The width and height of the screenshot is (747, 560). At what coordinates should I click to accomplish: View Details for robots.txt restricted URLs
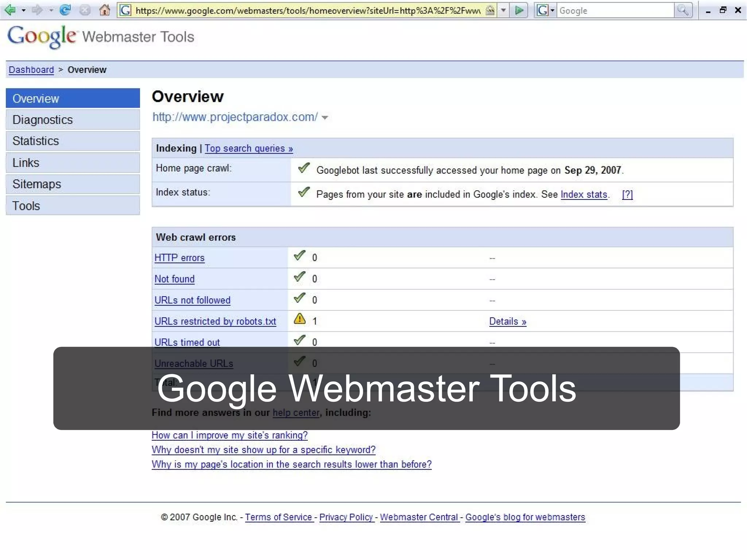(x=508, y=321)
